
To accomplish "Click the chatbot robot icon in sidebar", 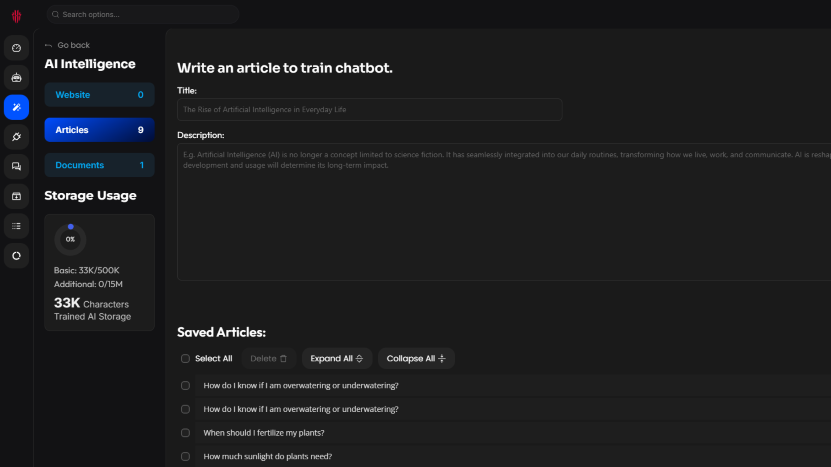I will coord(16,77).
